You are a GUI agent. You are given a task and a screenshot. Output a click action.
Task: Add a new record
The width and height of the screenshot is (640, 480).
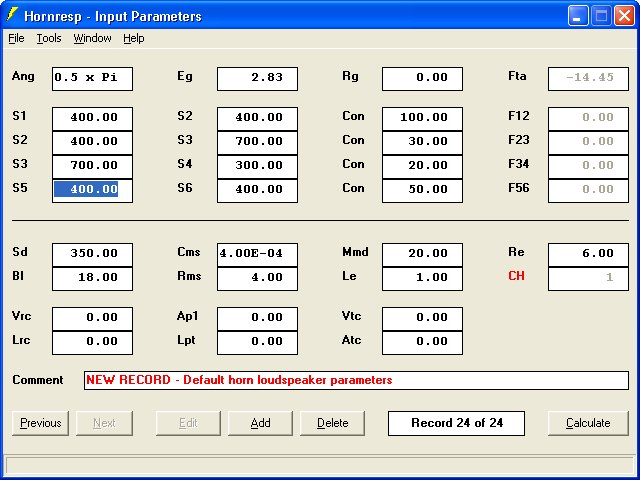click(x=260, y=423)
